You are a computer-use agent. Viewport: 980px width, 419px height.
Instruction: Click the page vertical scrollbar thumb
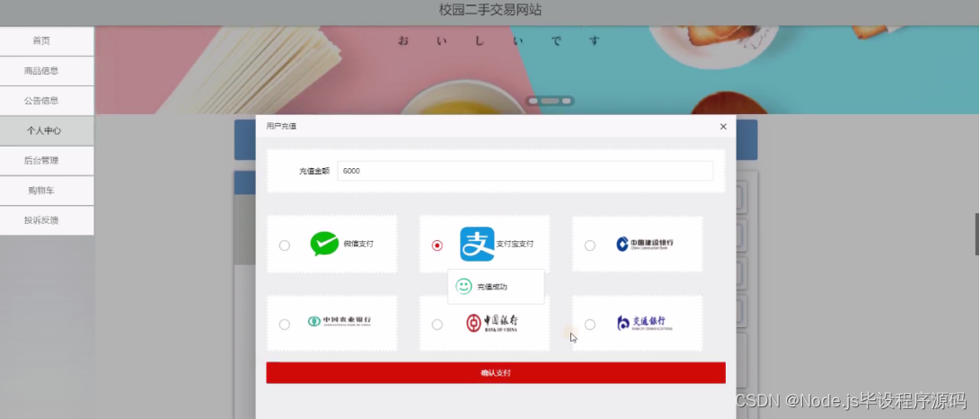(x=977, y=234)
